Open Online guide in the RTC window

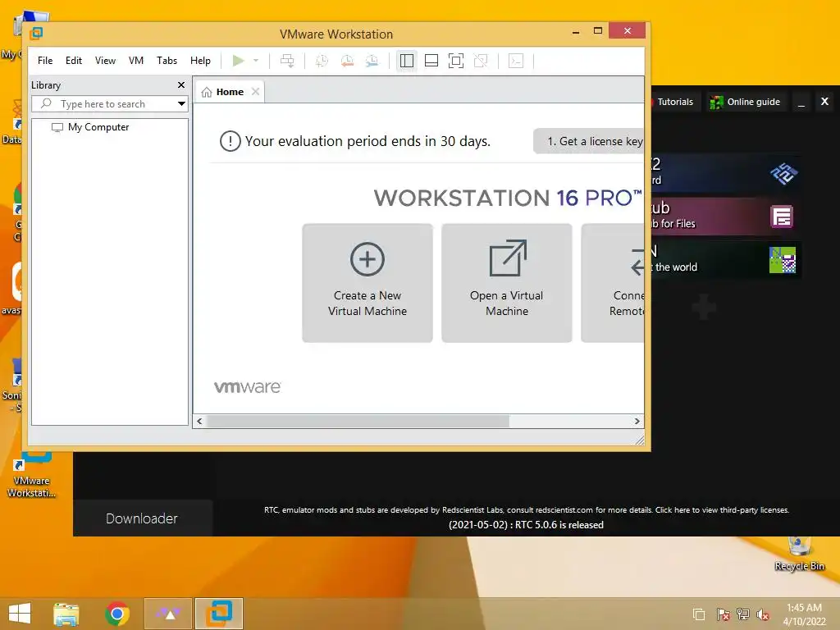tap(745, 102)
